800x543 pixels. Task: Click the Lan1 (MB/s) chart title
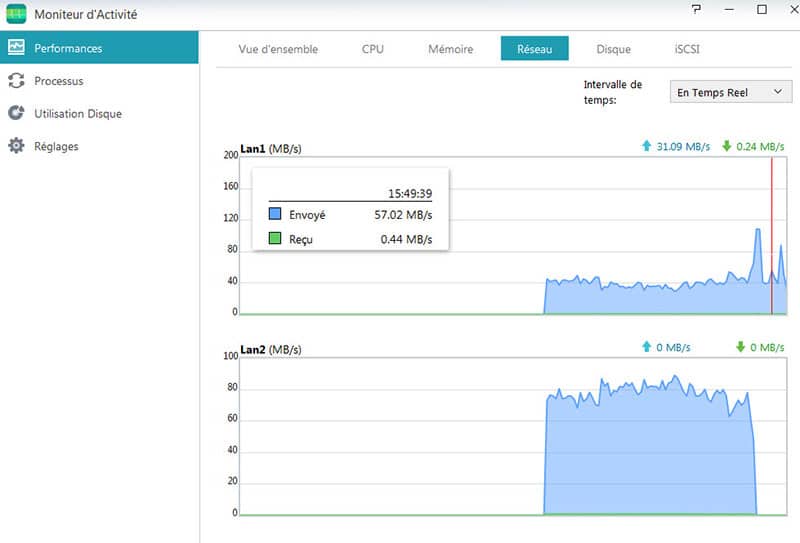pyautogui.click(x=270, y=149)
